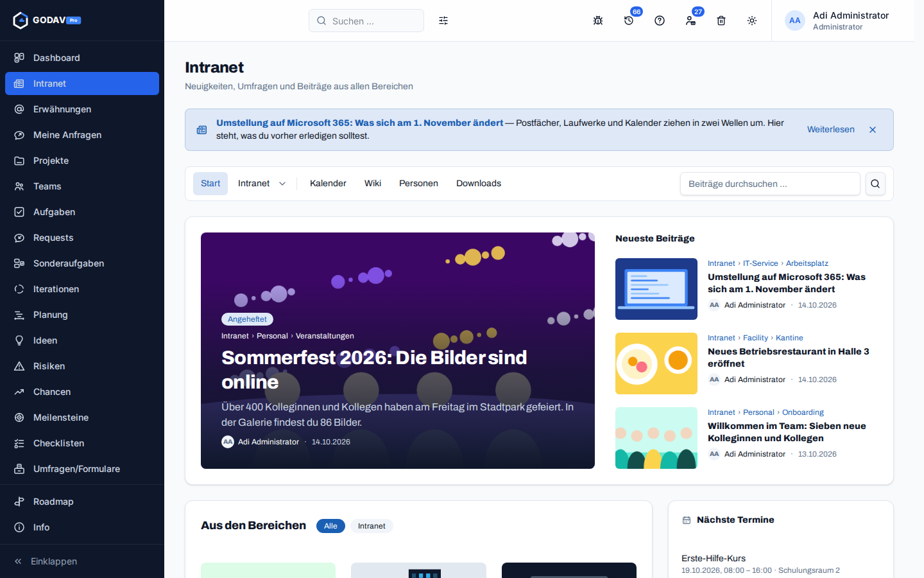Dismiss the Microsoft 365 announcement banner

click(873, 130)
